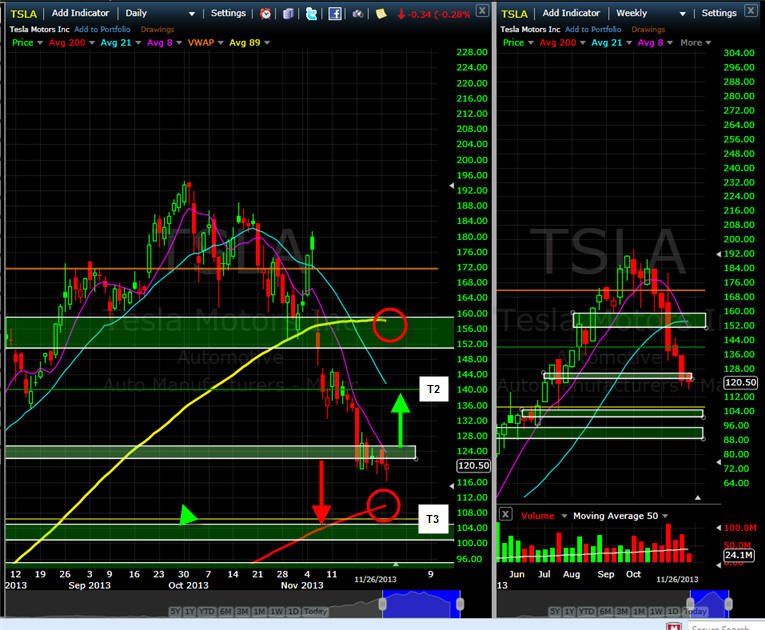This screenshot has width=765, height=630.
Task: Select the 3M range in daily chart
Action: (x=242, y=611)
